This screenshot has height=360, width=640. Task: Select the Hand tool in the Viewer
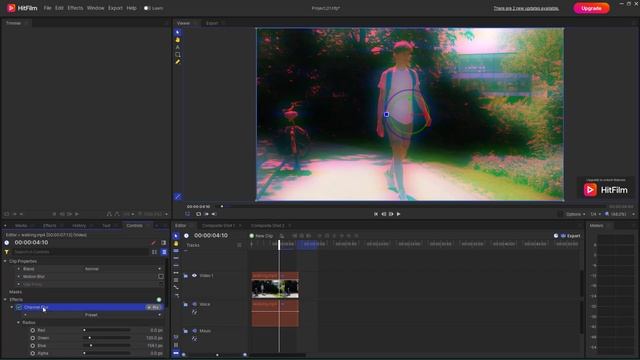178,40
